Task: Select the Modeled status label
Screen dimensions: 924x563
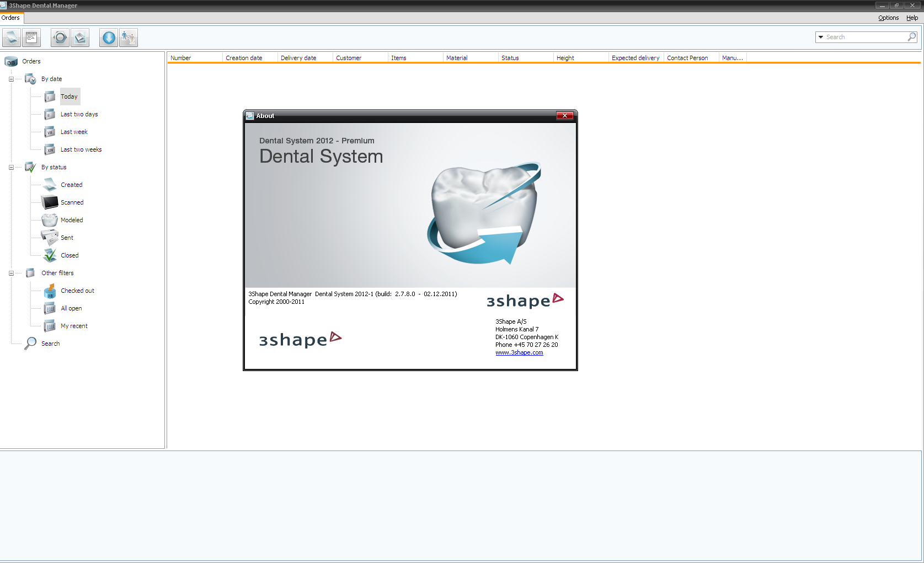Action: click(x=72, y=220)
